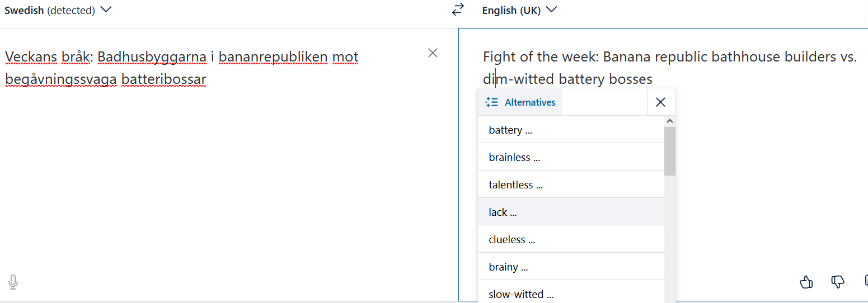Click scroll-up arrow in alternatives list
The width and height of the screenshot is (868, 303).
point(670,121)
